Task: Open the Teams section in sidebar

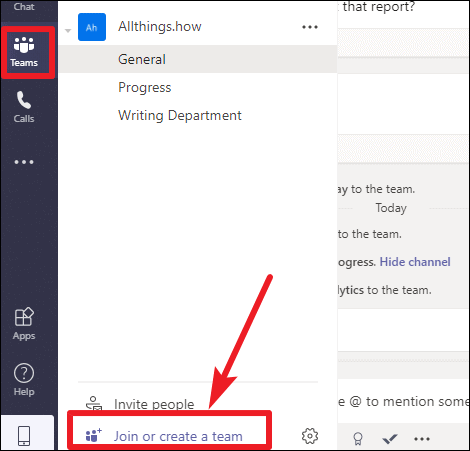Action: coord(24,52)
